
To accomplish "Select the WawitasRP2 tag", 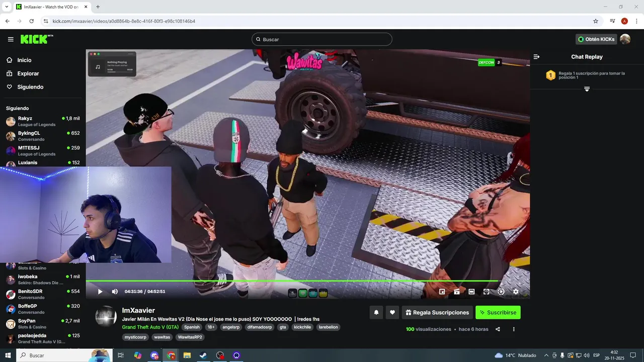I will [x=190, y=337].
